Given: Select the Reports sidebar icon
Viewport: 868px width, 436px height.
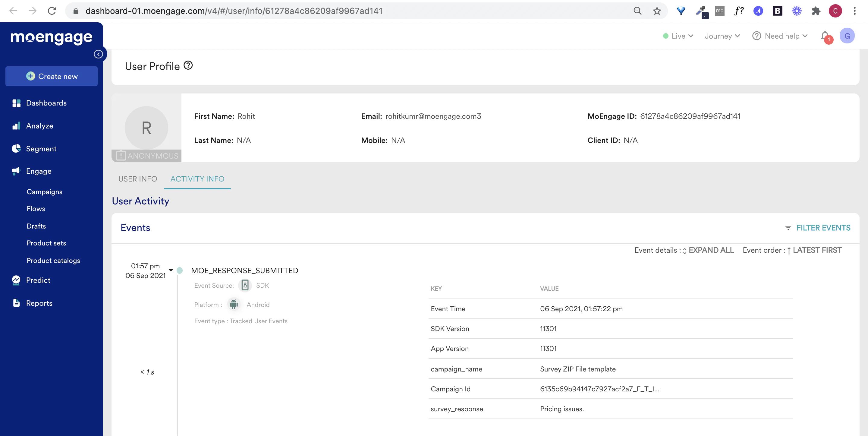Looking at the screenshot, I should [16, 303].
